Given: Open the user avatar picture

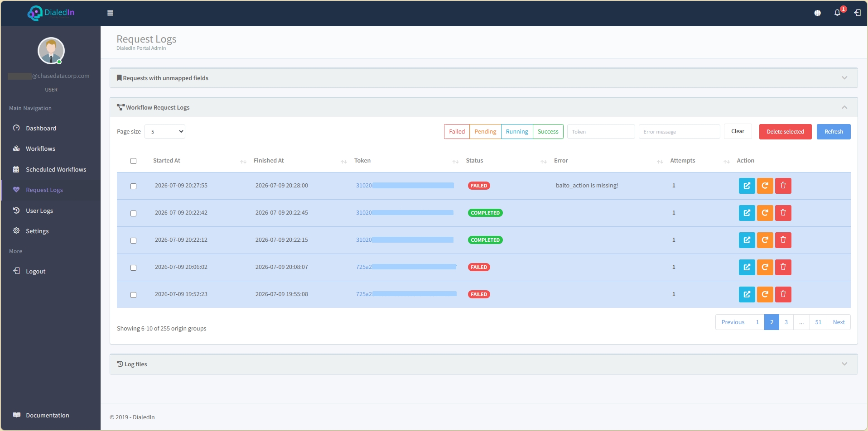Looking at the screenshot, I should [51, 51].
